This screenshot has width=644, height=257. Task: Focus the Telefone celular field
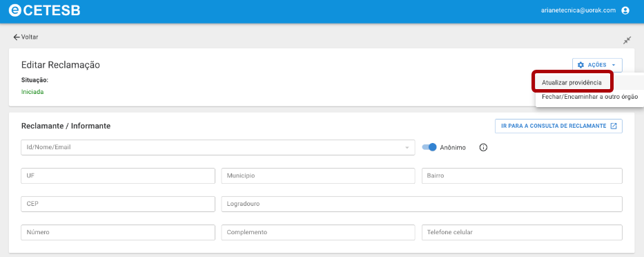(x=522, y=232)
